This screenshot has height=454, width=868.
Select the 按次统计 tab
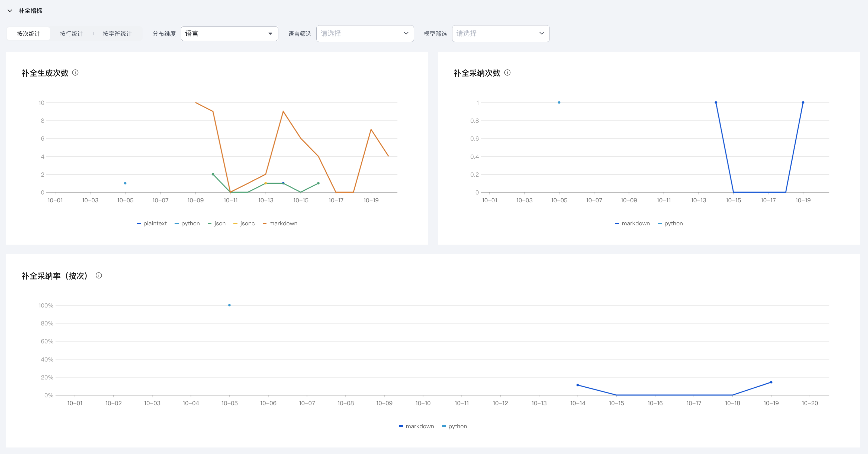(x=28, y=34)
